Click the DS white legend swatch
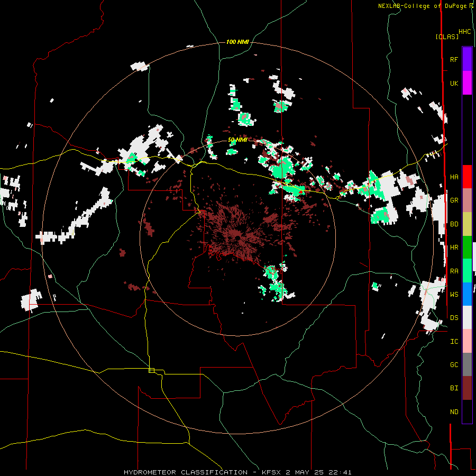This screenshot has width=476, height=476. click(467, 317)
